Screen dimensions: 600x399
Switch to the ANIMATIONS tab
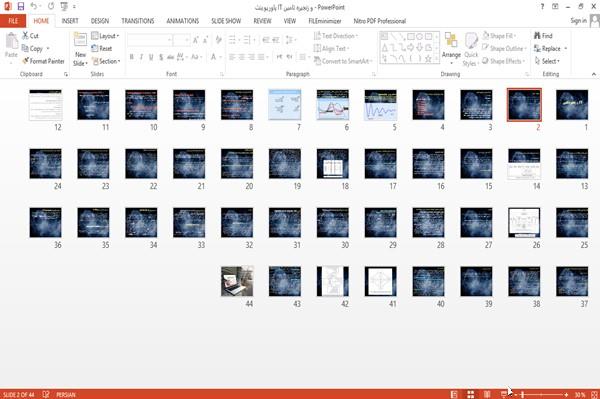(183, 21)
